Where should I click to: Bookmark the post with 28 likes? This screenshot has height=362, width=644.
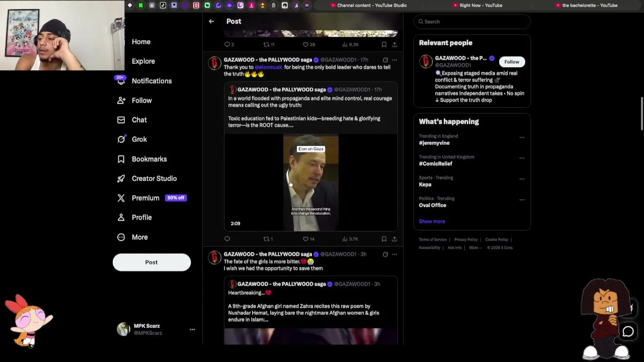pyautogui.click(x=384, y=44)
